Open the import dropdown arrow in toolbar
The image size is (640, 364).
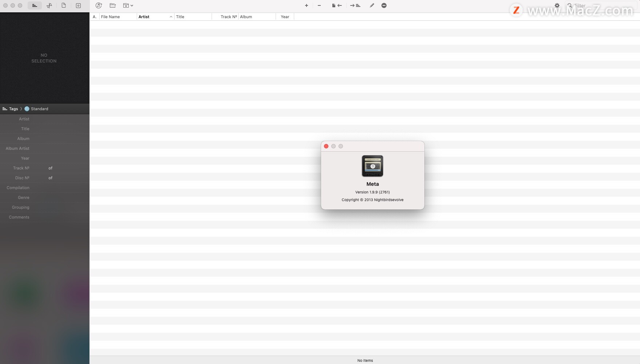tap(132, 5)
